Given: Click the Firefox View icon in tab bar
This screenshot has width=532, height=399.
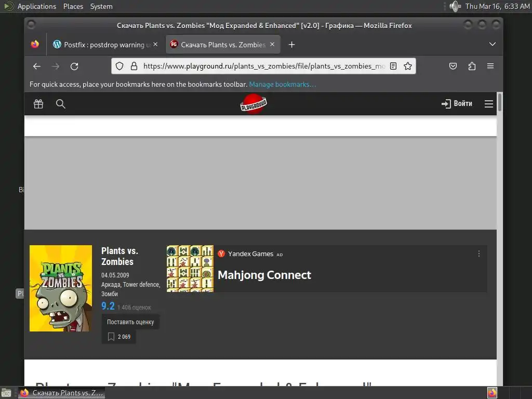Looking at the screenshot, I should point(35,45).
